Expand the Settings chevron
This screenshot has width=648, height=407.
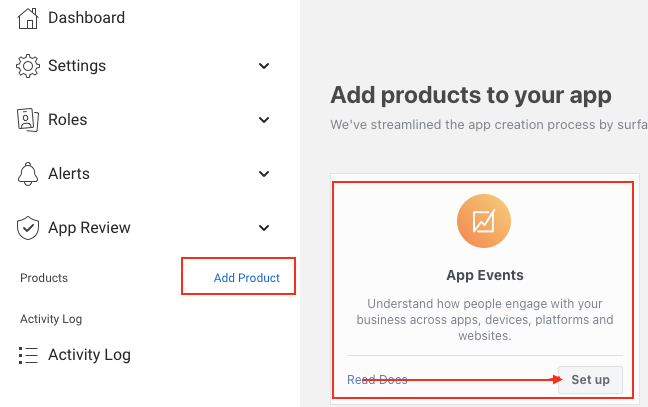click(x=264, y=66)
